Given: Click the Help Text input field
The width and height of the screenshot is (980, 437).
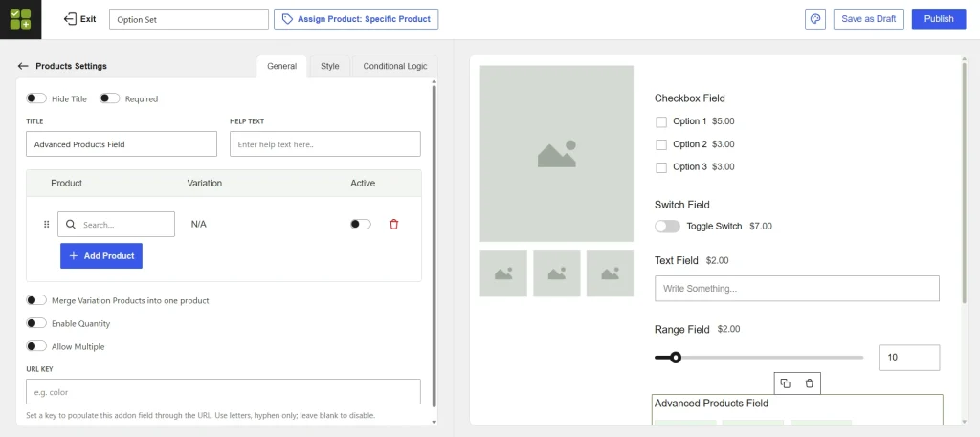Looking at the screenshot, I should click(x=325, y=144).
